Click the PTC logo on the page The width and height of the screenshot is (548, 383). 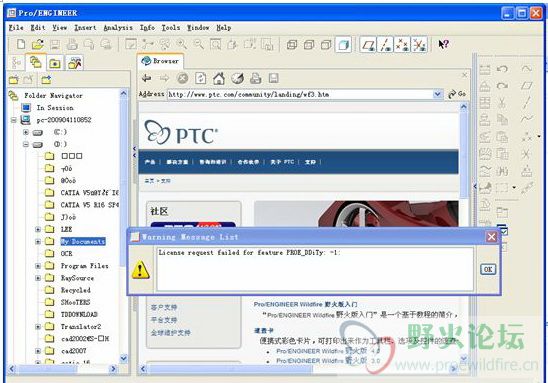(x=181, y=133)
